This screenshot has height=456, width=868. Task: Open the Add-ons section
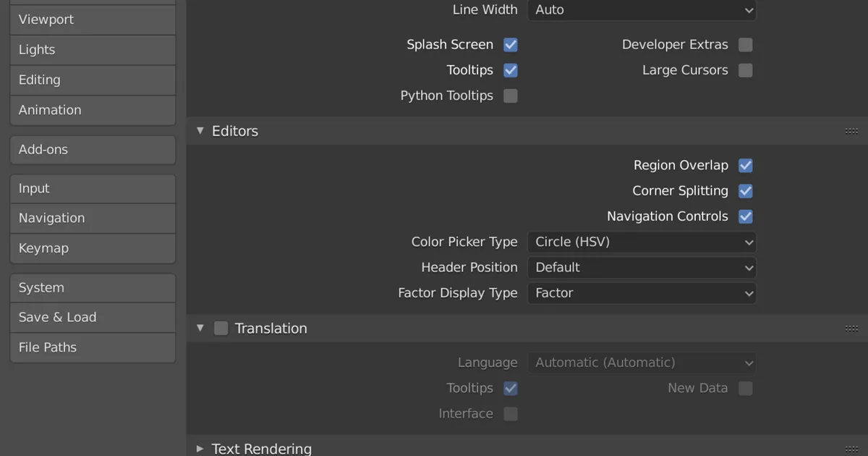pos(93,150)
